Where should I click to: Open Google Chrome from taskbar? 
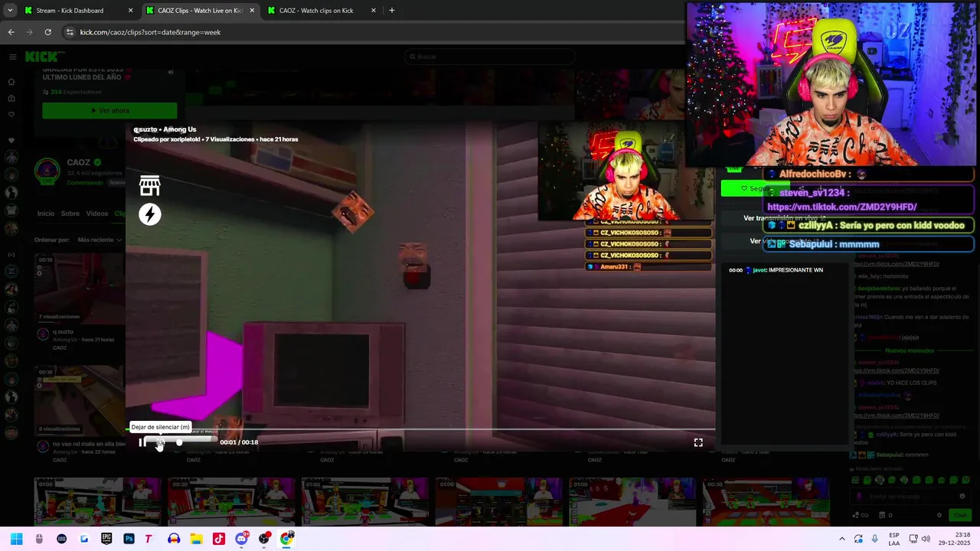pyautogui.click(x=286, y=539)
